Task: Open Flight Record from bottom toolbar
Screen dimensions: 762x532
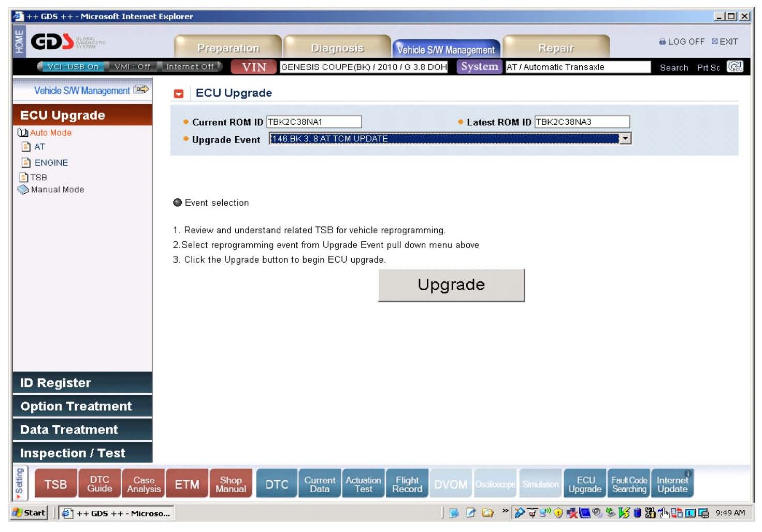Action: [407, 484]
